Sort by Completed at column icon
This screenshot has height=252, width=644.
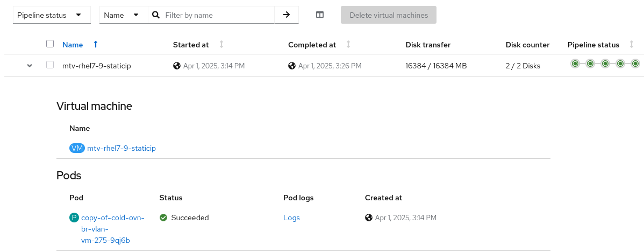pos(348,45)
